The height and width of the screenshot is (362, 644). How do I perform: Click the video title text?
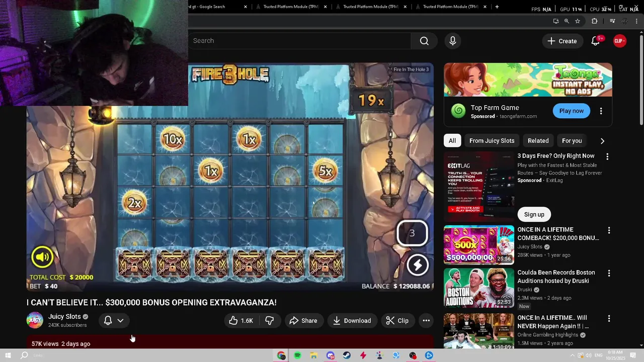click(151, 303)
